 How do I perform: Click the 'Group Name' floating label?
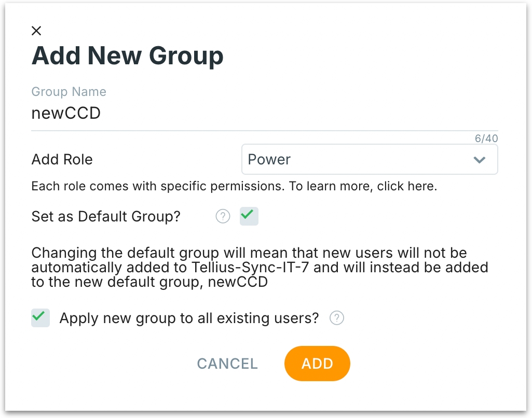tap(69, 92)
